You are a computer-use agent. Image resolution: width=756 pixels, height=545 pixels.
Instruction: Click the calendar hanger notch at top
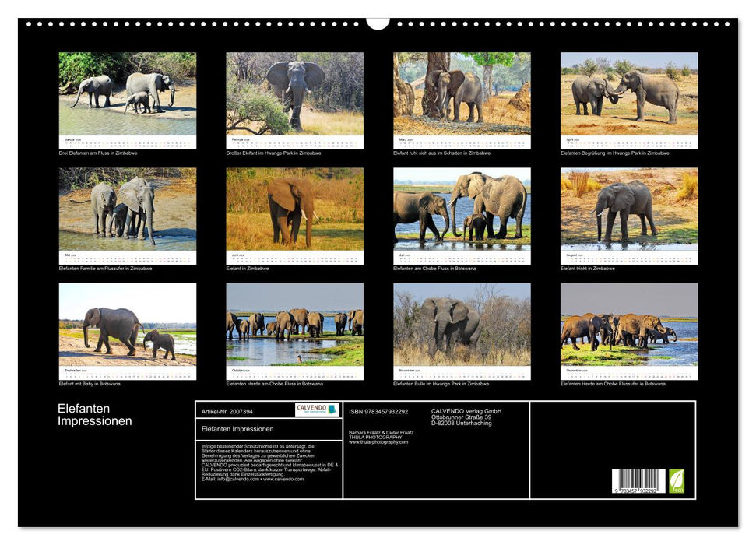click(378, 23)
